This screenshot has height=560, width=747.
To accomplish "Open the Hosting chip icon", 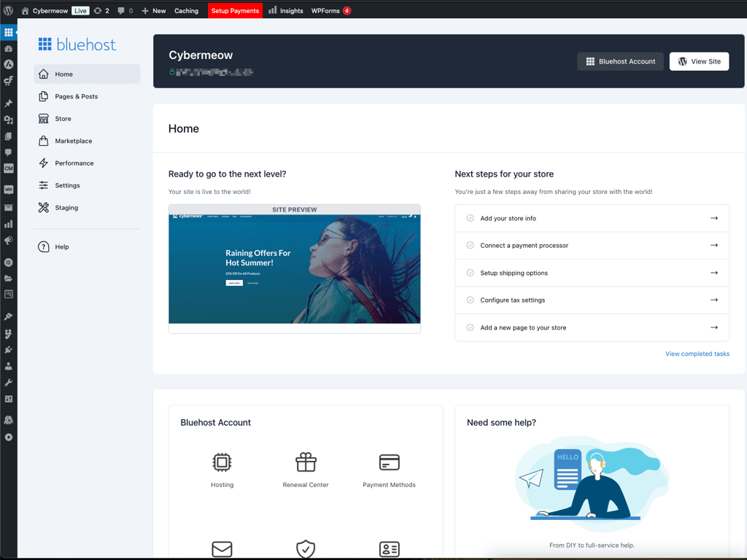I will pos(222,462).
